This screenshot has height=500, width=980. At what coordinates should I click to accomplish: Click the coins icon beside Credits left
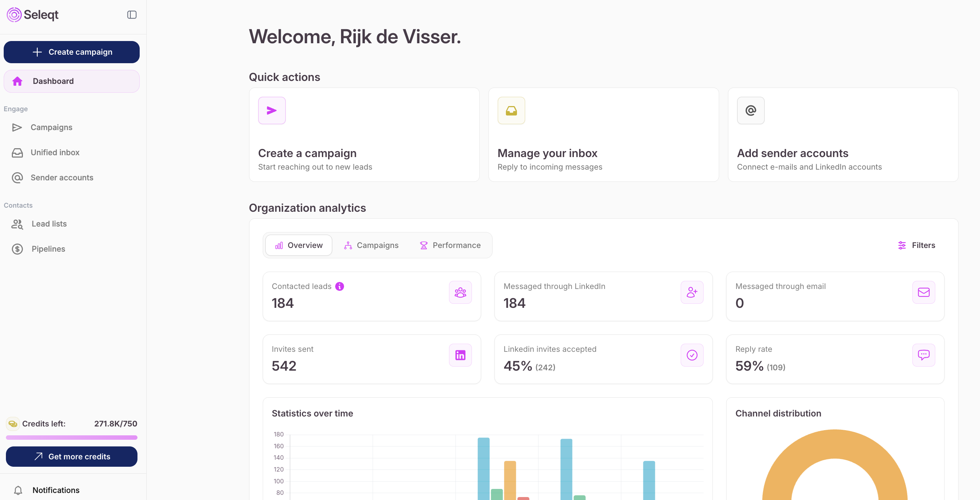tap(13, 424)
